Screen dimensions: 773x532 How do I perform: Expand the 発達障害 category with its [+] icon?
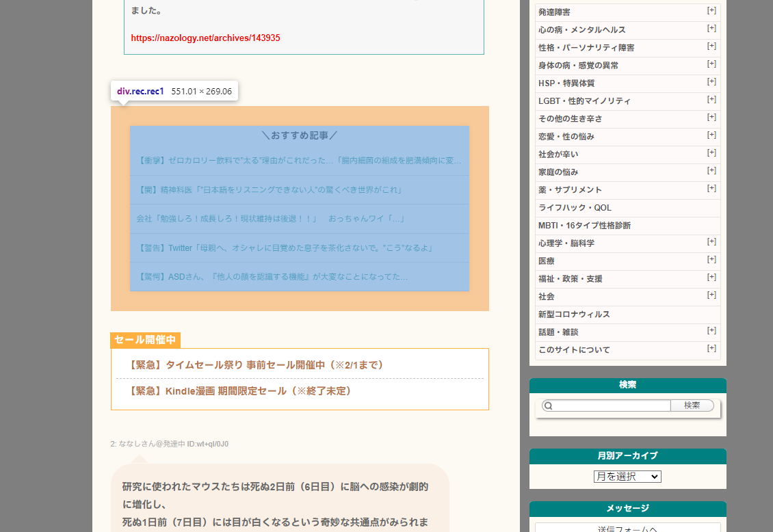(x=711, y=10)
